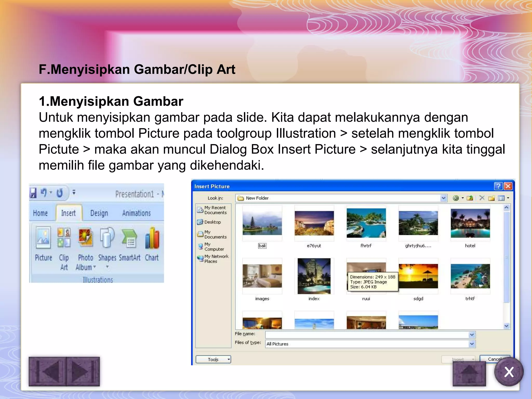Click the file list vertical scrollbar thumb

506,257
